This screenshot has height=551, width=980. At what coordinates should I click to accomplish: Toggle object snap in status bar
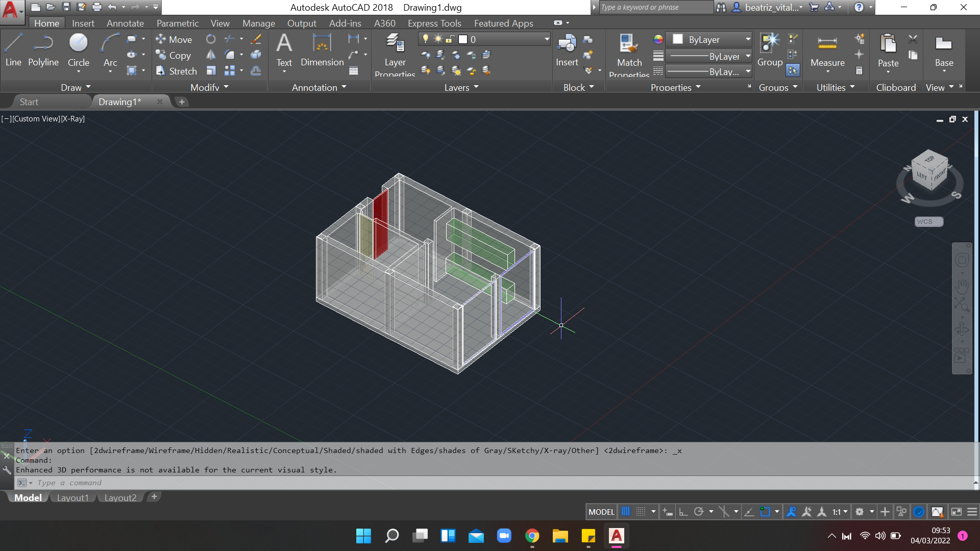(x=765, y=512)
